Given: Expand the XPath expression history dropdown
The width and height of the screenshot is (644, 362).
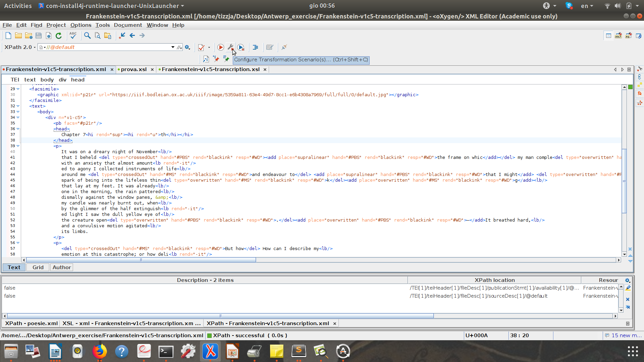Looking at the screenshot, I should tap(173, 47).
